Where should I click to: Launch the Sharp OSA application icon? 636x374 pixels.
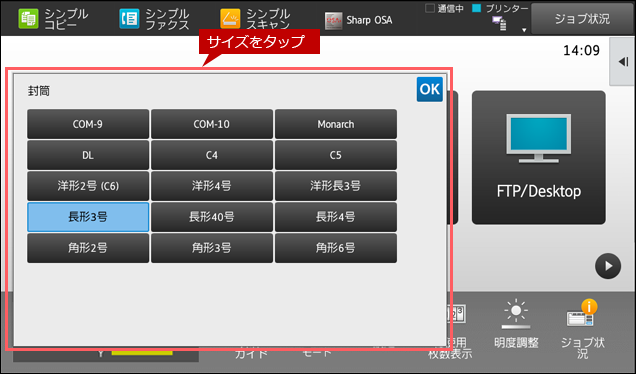333,20
